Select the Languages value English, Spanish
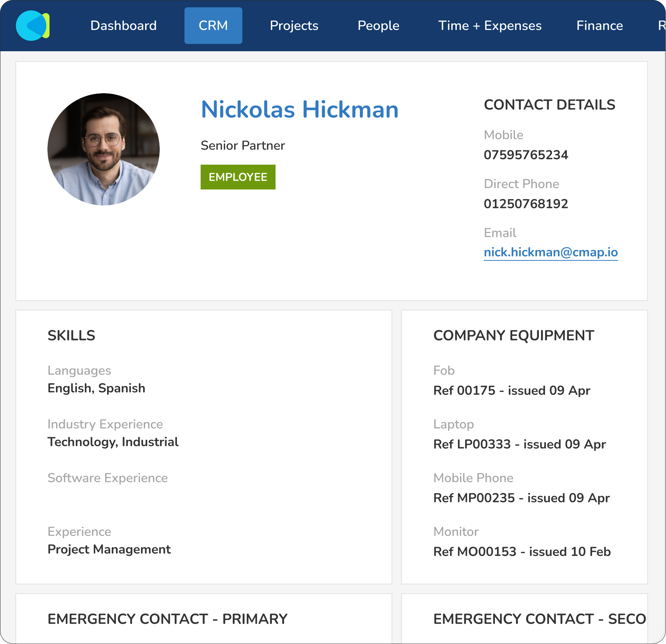Image resolution: width=666 pixels, height=644 pixels. point(96,388)
